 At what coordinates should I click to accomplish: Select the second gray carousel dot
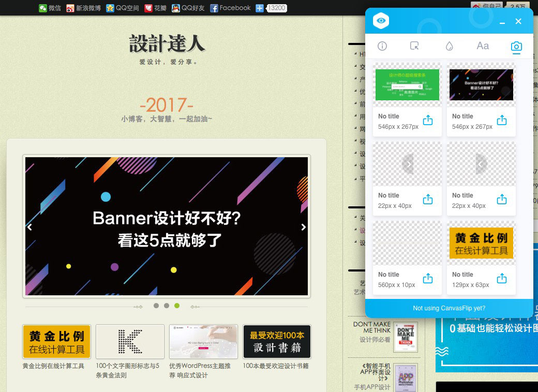coord(167,306)
